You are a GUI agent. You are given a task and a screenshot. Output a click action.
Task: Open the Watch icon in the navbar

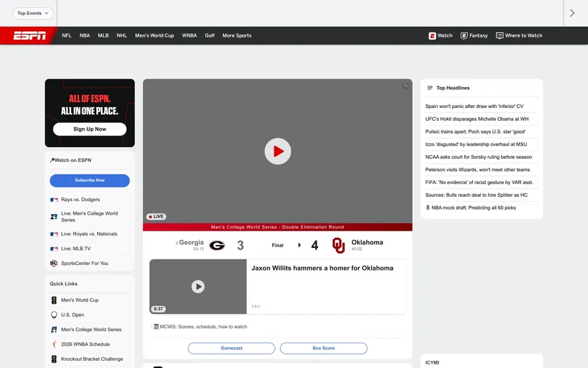click(x=432, y=36)
